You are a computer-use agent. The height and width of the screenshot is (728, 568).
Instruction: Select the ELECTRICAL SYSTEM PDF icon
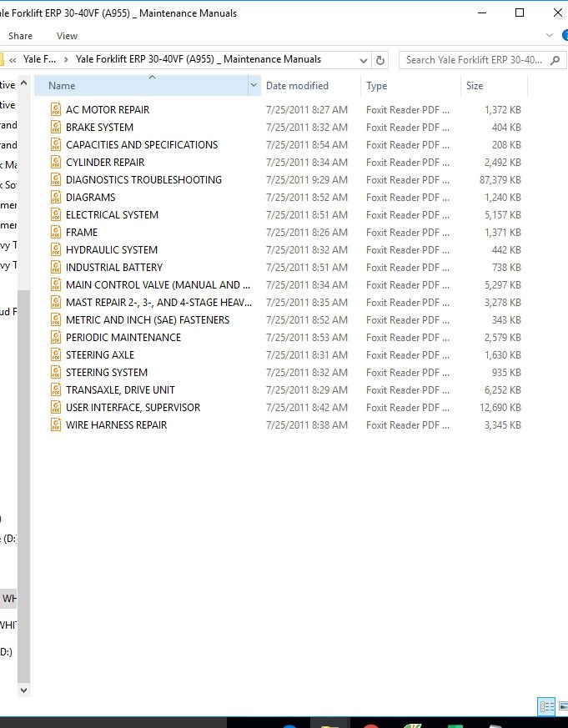coord(56,214)
